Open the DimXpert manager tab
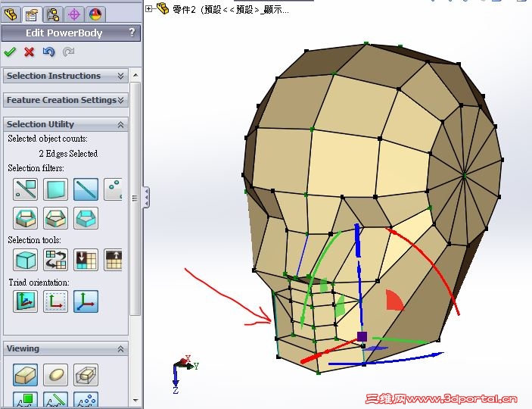 pyautogui.click(x=74, y=14)
